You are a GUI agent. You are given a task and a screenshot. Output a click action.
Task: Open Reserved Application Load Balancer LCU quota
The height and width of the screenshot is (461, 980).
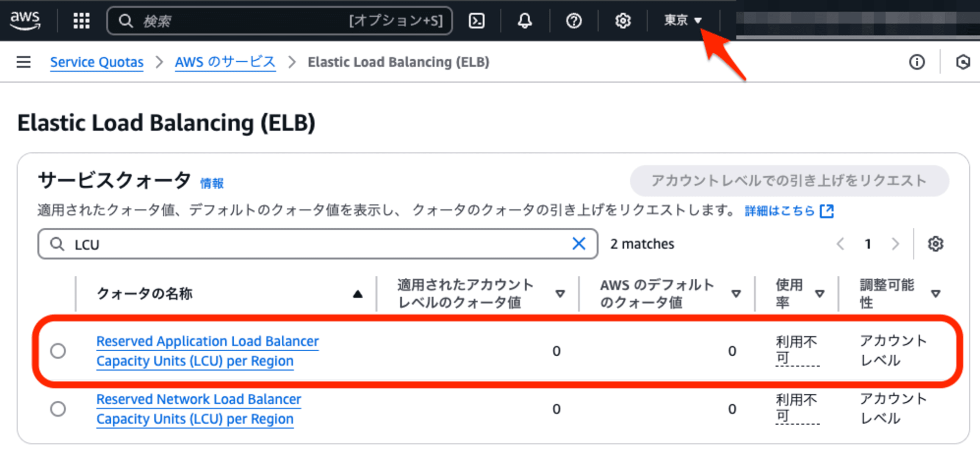207,351
